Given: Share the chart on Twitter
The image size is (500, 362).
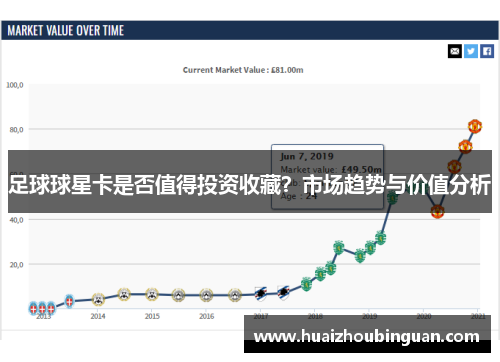Looking at the screenshot, I should [471, 51].
